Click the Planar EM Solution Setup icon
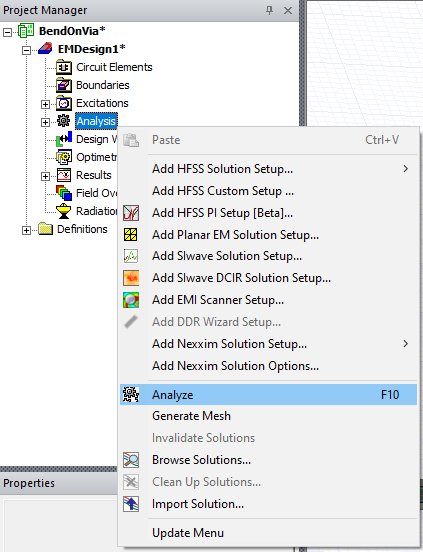This screenshot has width=423, height=552. [x=131, y=235]
